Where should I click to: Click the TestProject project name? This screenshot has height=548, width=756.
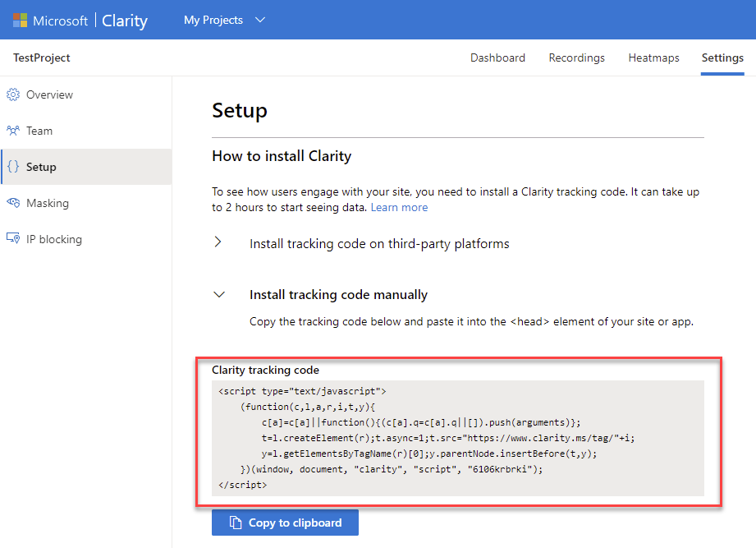(42, 58)
